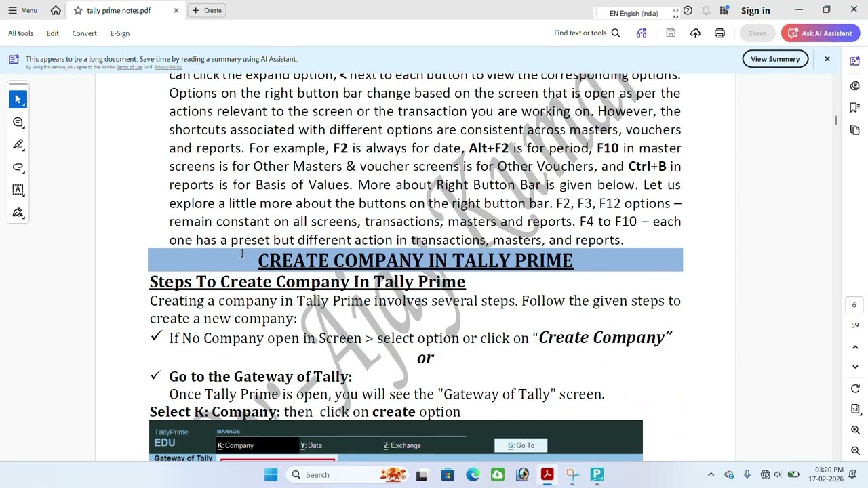The width and height of the screenshot is (868, 488).
Task: Click the Share button
Action: tap(757, 33)
